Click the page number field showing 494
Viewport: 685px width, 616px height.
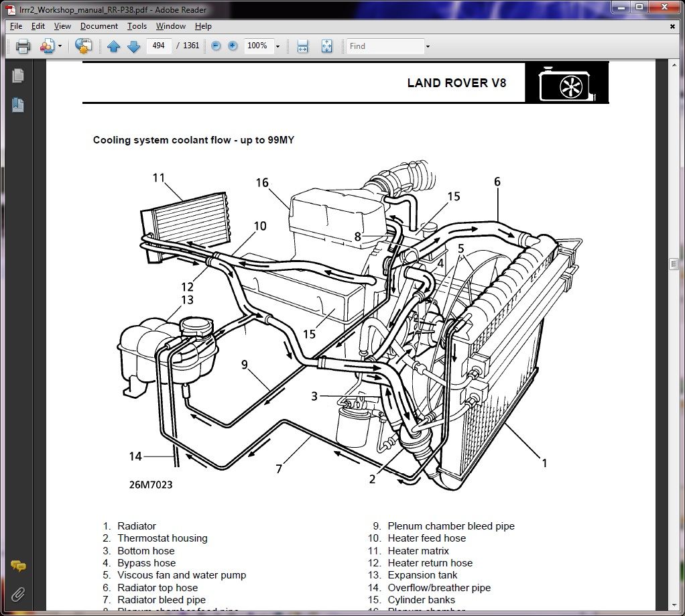point(159,46)
